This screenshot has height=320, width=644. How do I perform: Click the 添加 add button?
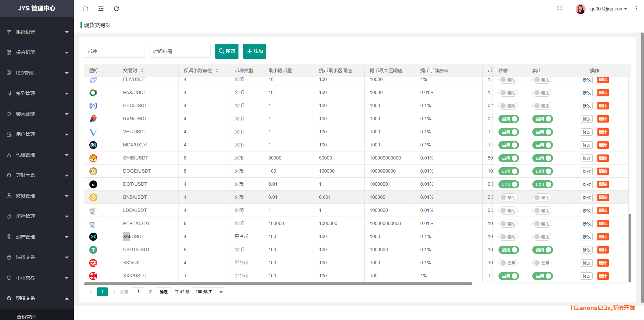(x=255, y=51)
